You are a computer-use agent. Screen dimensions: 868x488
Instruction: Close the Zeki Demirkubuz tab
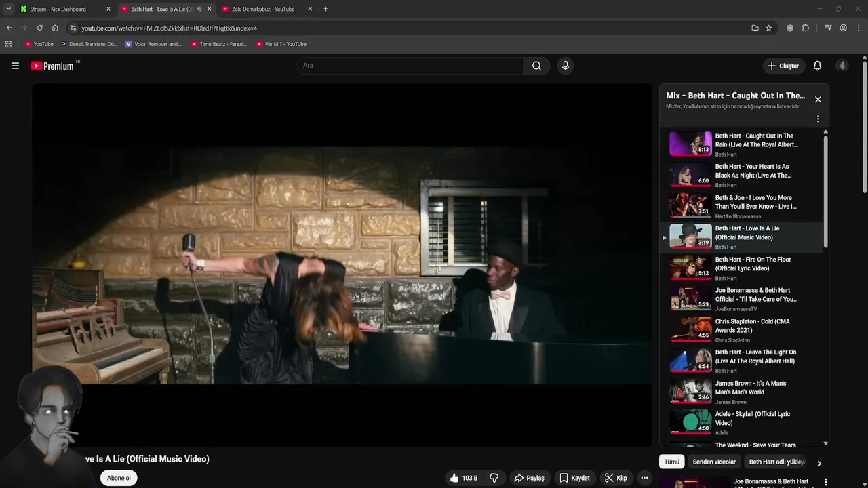[x=310, y=9]
